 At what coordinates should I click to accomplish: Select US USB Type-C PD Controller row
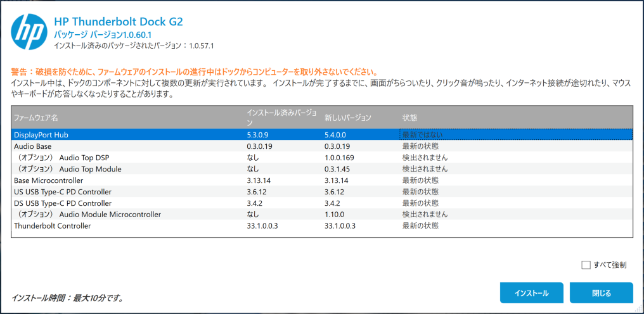pyautogui.click(x=321, y=192)
